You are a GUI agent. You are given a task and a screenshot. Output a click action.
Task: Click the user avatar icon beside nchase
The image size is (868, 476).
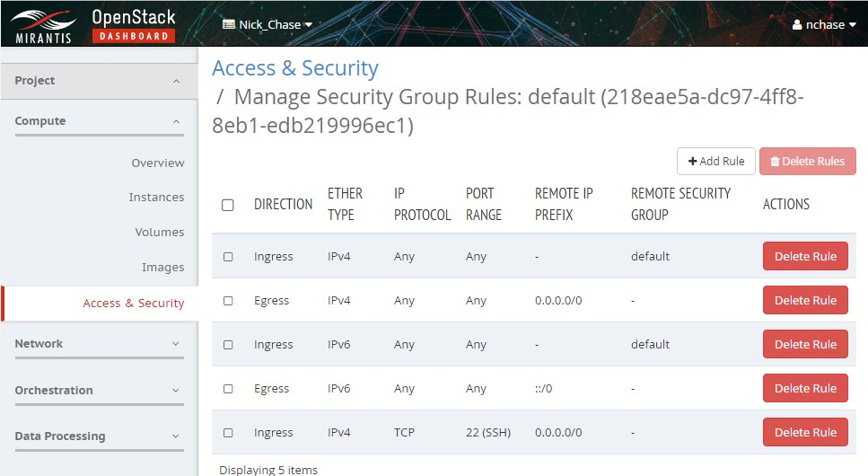click(x=797, y=25)
